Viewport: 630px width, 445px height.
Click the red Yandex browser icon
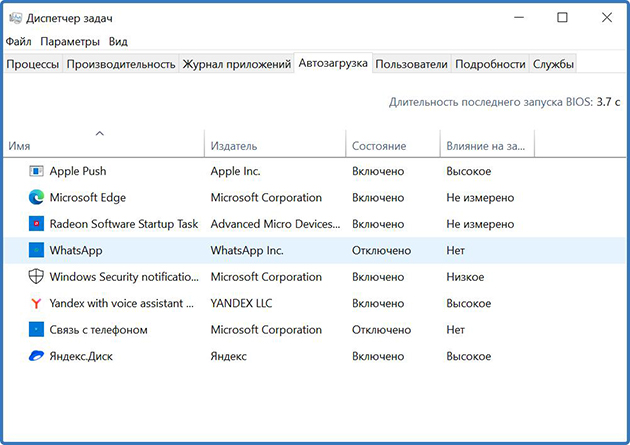[37, 303]
